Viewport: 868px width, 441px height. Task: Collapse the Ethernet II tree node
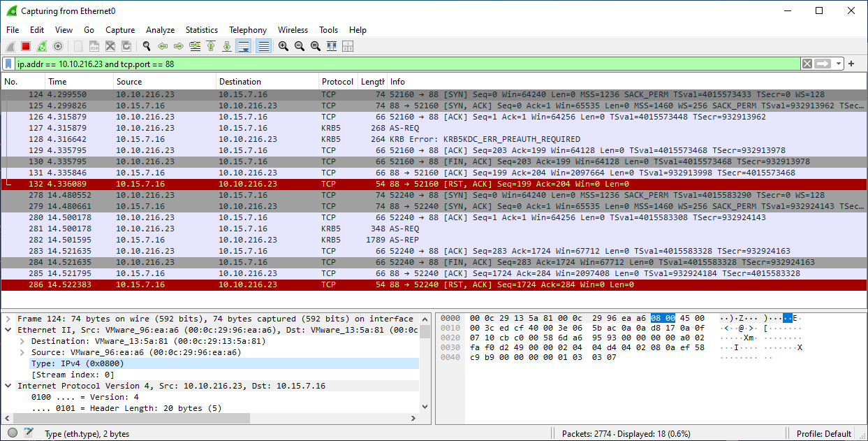[x=8, y=330]
